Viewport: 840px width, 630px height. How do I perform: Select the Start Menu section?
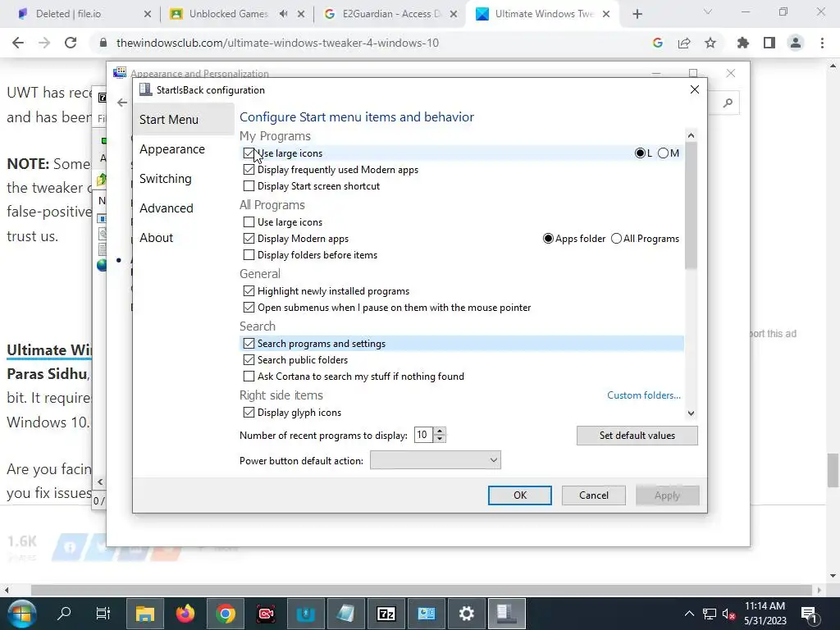pos(184,120)
